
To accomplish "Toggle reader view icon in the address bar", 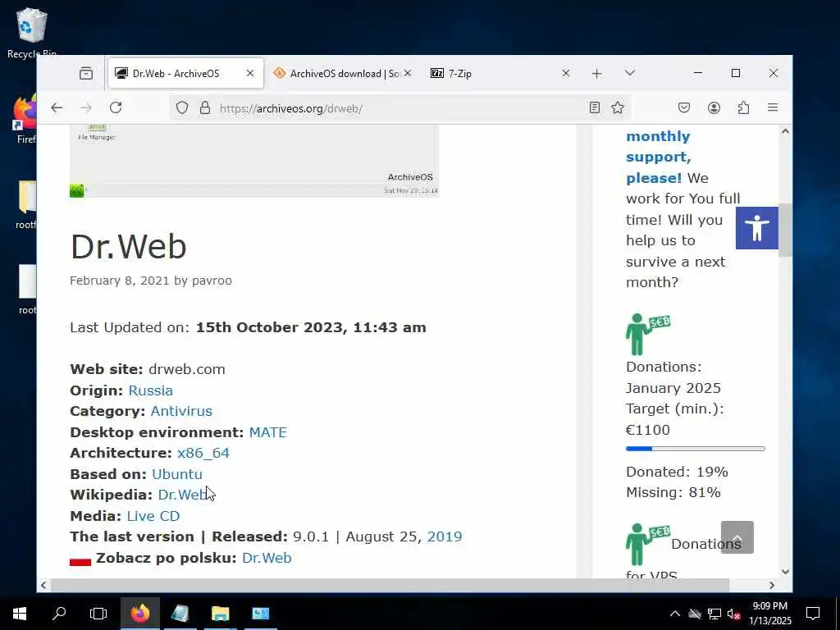I will tap(594, 107).
